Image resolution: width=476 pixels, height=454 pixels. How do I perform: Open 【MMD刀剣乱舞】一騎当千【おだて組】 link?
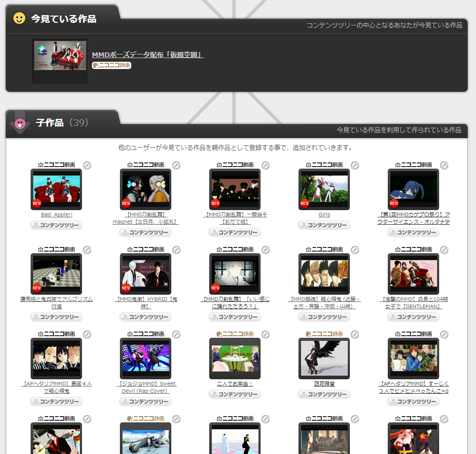click(x=235, y=218)
